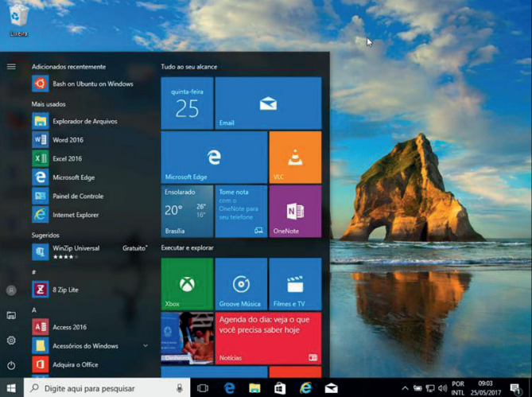Open the Xbox tile

(x=186, y=284)
